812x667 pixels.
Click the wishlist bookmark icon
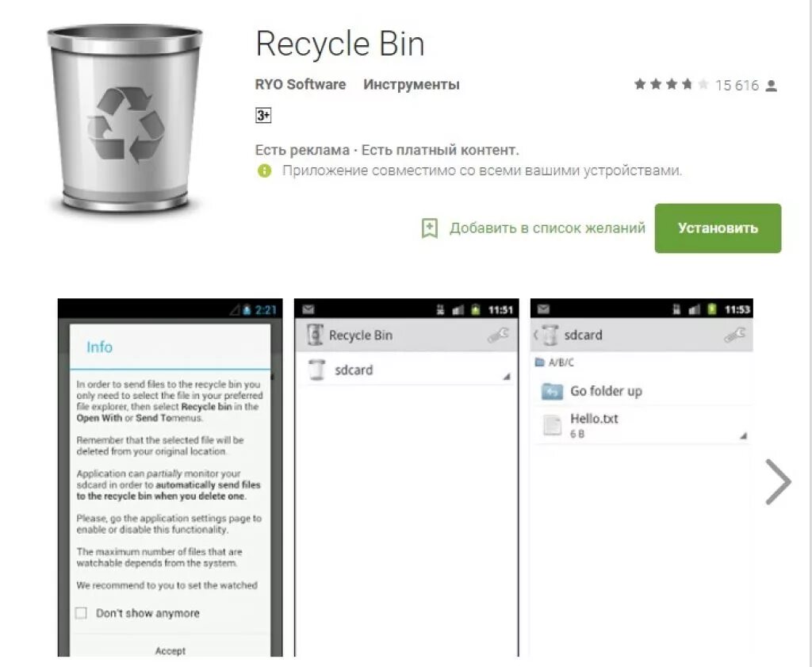coord(429,228)
